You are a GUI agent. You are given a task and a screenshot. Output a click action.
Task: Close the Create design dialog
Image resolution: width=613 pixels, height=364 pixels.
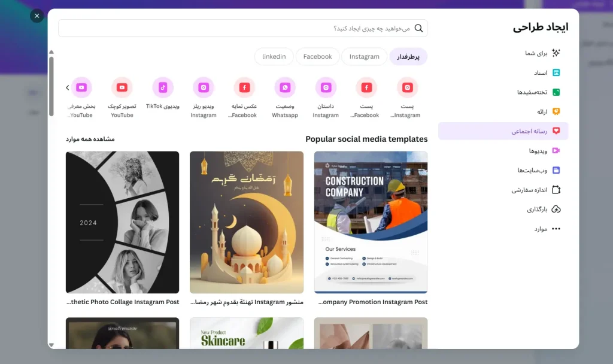pos(37,16)
